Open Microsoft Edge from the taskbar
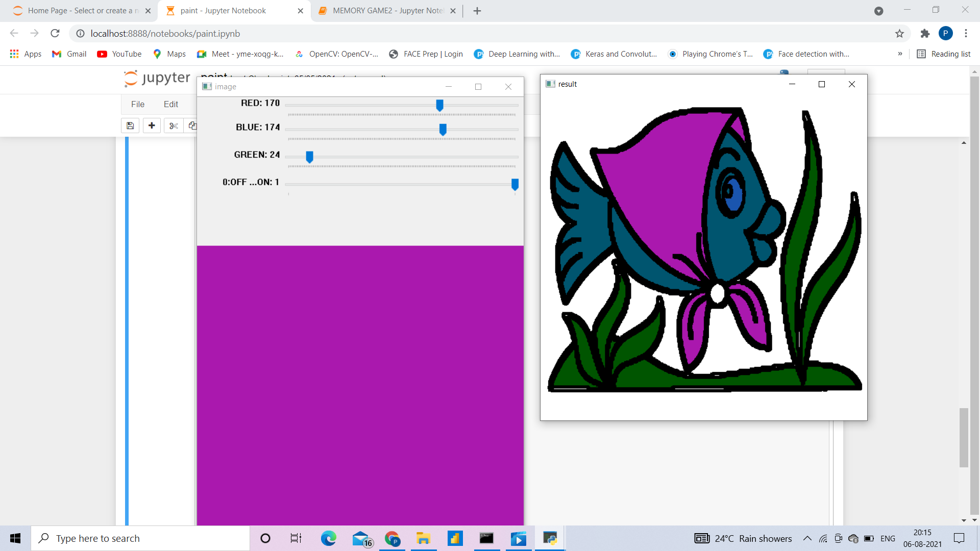Screen dimensions: 980x551 [329, 538]
